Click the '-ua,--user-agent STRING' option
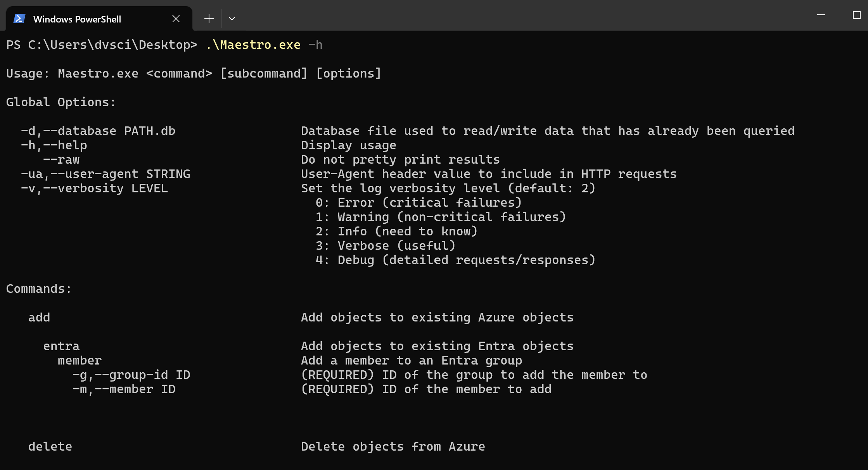Screen dimensions: 868x470 pyautogui.click(x=105, y=174)
